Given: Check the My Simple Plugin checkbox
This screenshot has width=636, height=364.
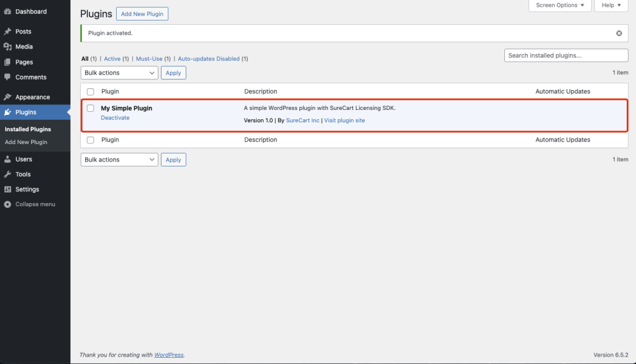Looking at the screenshot, I should point(91,108).
